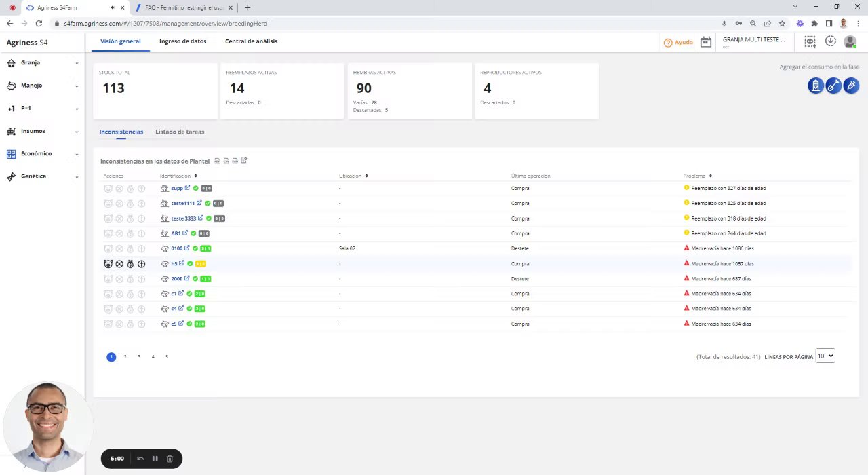Open the user profile avatar
Viewport: 868px width, 475px height.
[x=850, y=42]
